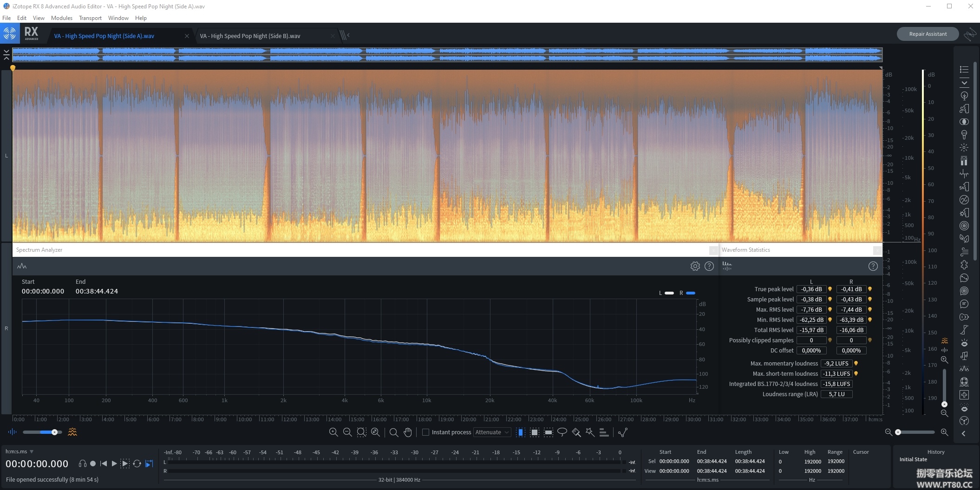Collapse the module panel using bottom chevron

[x=964, y=433]
